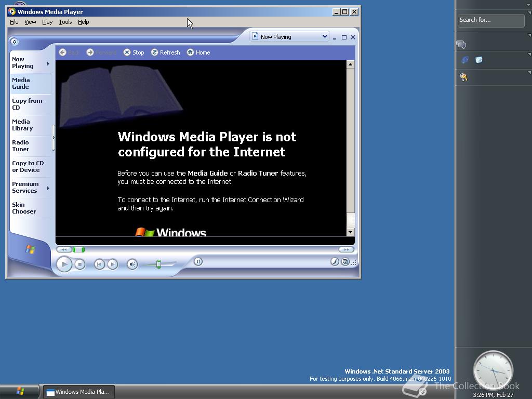This screenshot has width=532, height=399.
Task: Expand the quick launch tile menu arrow
Action: 529,54
